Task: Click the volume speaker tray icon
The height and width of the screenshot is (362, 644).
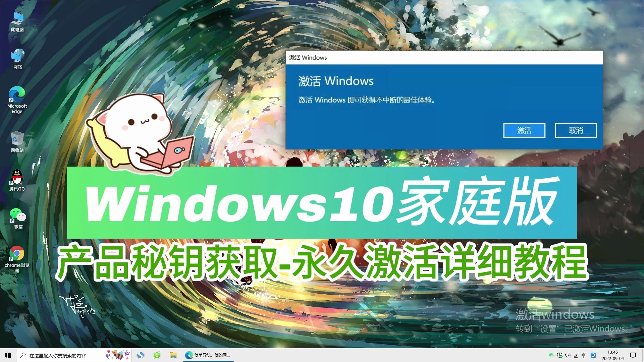Action: point(568,355)
